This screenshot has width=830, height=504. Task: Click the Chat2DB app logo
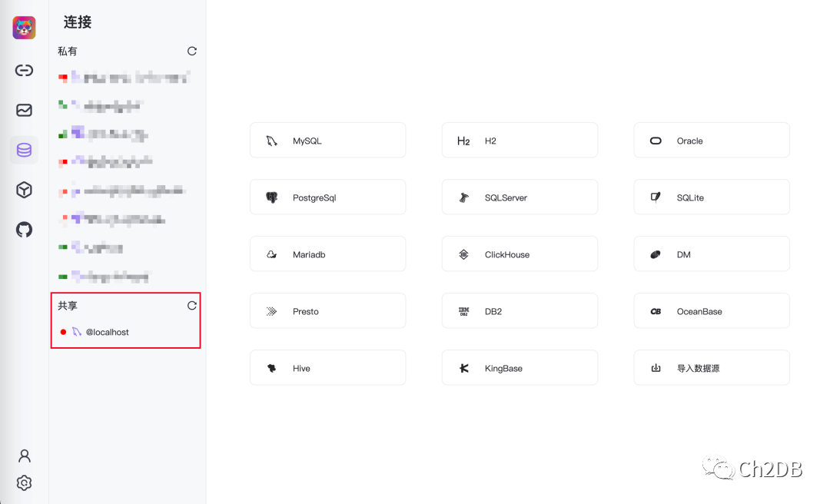(x=24, y=28)
